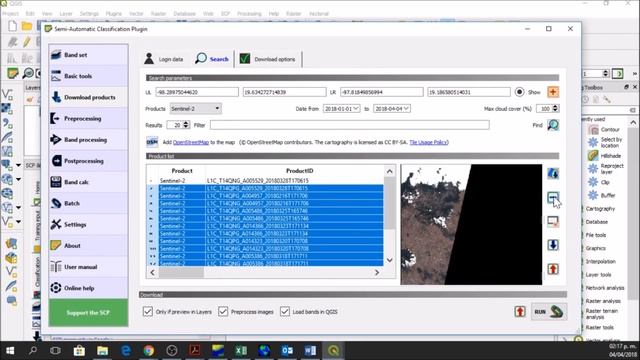
Task: Click the blue import arrow icon
Action: (553, 245)
